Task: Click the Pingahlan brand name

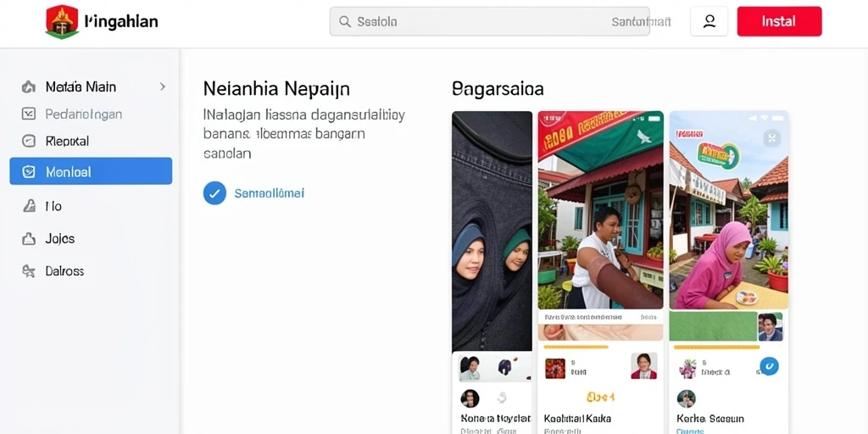Action: 121,21
